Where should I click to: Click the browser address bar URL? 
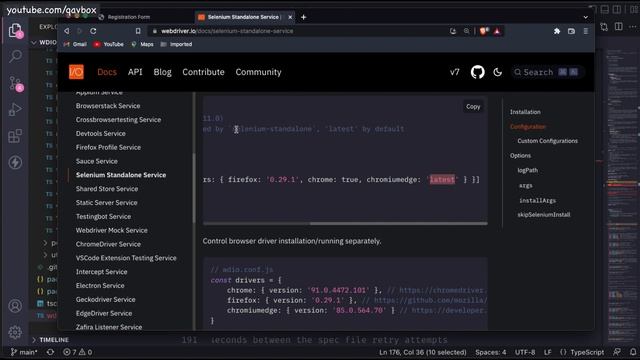point(227,31)
